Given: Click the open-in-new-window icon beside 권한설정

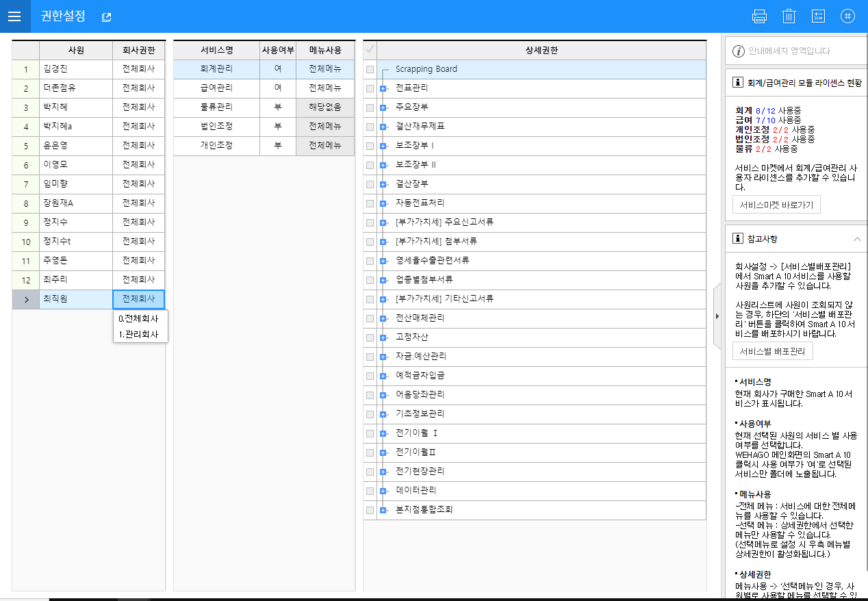Looking at the screenshot, I should point(106,17).
